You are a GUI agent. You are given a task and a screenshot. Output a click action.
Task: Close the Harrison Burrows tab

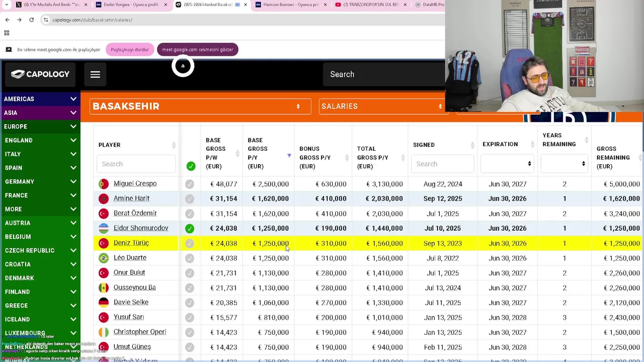326,5
